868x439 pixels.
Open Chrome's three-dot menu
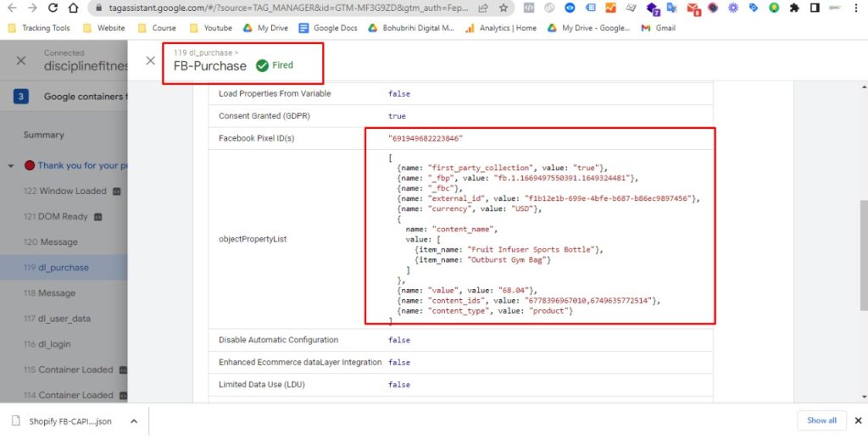(855, 8)
